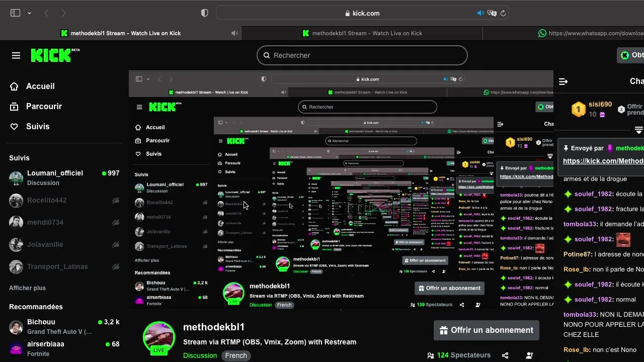
Task: Click the silver rank 2 badge in the leaderboard
Action: pyautogui.click(x=621, y=109)
